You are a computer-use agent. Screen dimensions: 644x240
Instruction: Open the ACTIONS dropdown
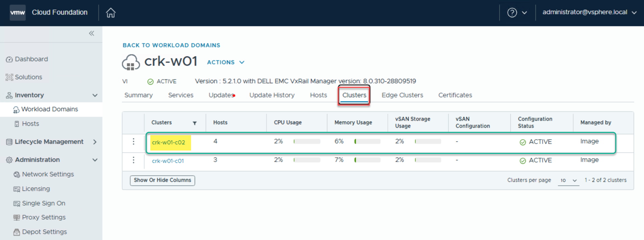[x=225, y=62]
